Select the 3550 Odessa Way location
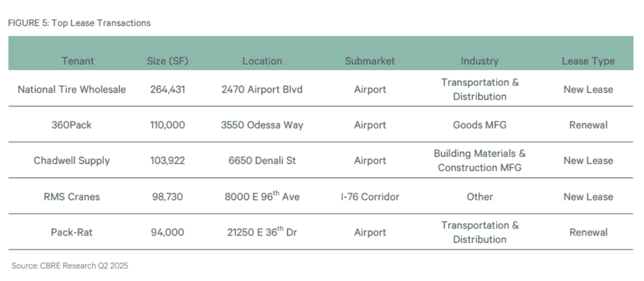Viewport: 644px width, 281px height. [x=262, y=125]
